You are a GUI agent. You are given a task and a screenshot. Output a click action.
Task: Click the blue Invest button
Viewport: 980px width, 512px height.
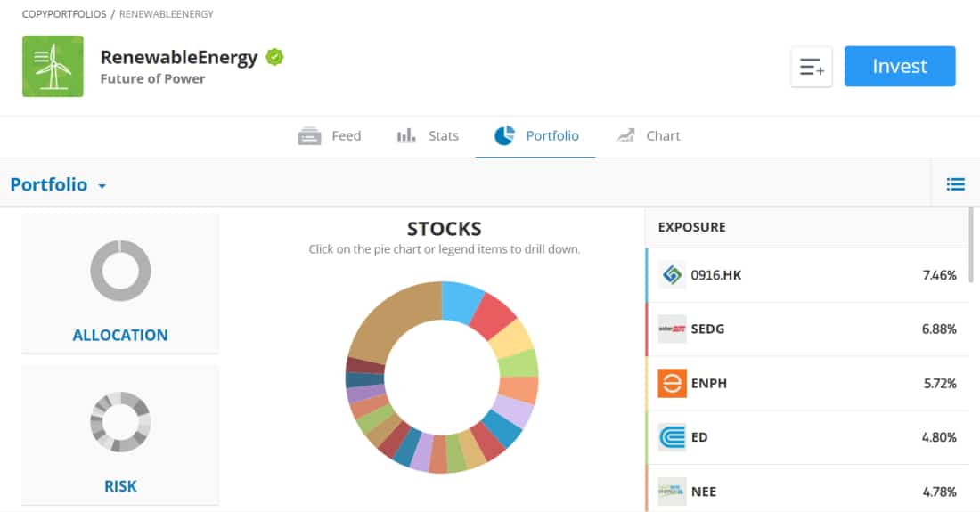(x=900, y=66)
